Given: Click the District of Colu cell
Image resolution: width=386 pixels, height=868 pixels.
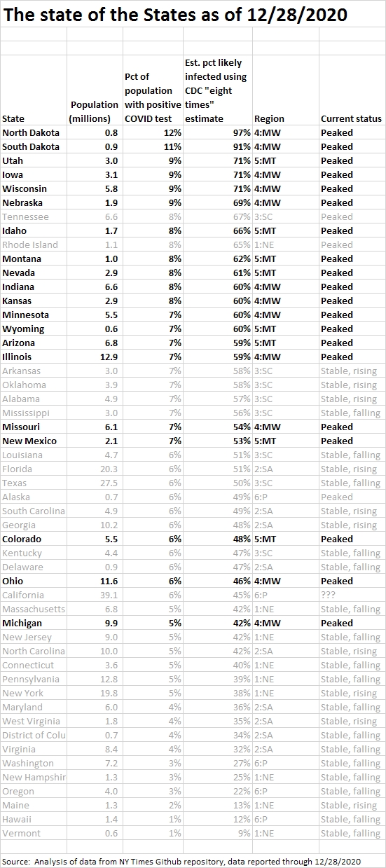Looking at the screenshot, I should point(34,735).
